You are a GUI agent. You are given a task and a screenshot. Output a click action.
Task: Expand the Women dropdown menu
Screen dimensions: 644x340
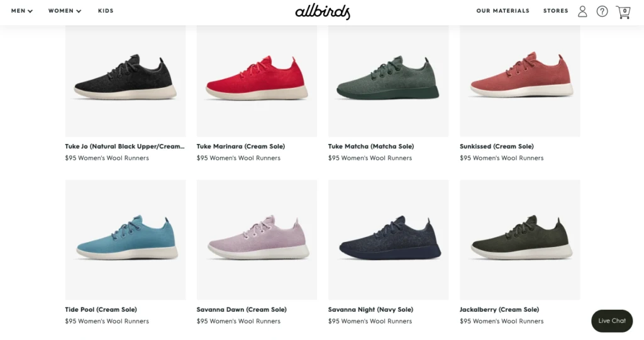tap(65, 11)
